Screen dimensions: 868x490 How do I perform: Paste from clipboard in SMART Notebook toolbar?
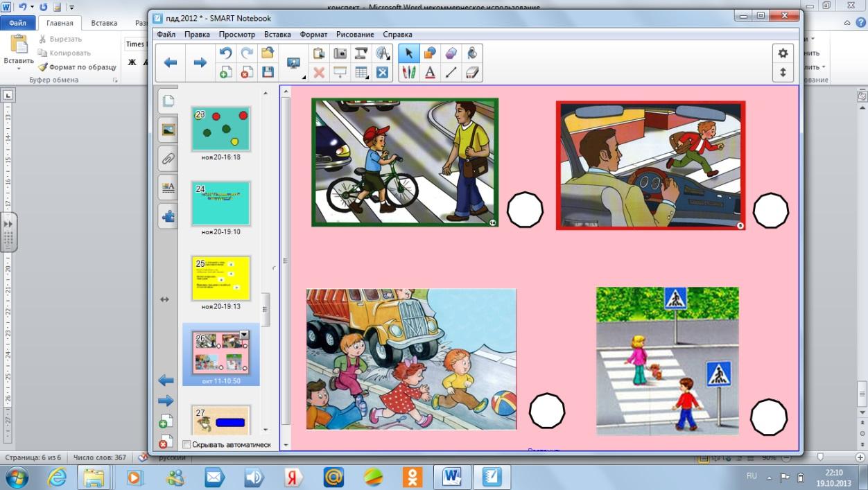coord(319,53)
